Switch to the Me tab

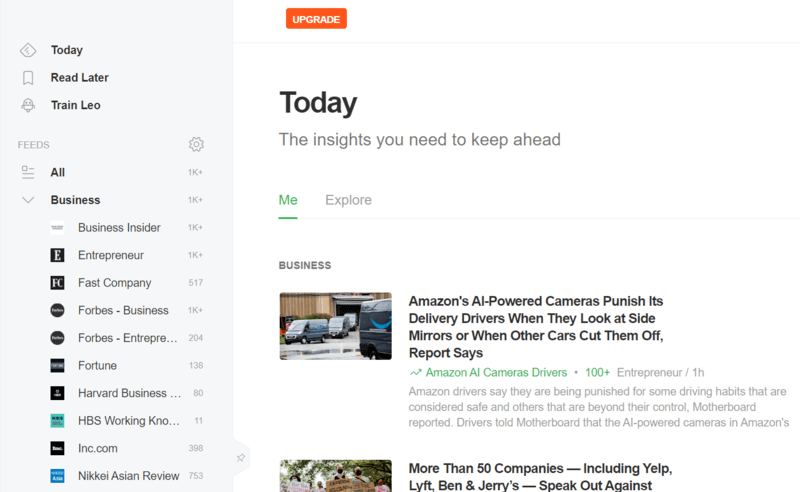point(288,200)
